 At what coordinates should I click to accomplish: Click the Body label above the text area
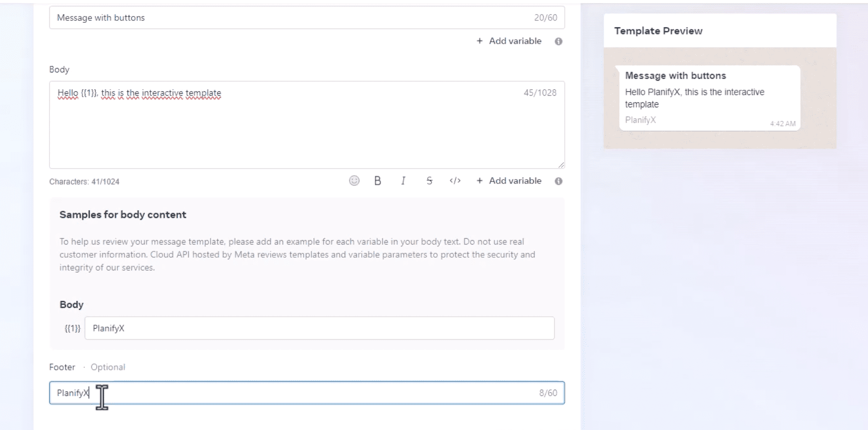pyautogui.click(x=59, y=70)
